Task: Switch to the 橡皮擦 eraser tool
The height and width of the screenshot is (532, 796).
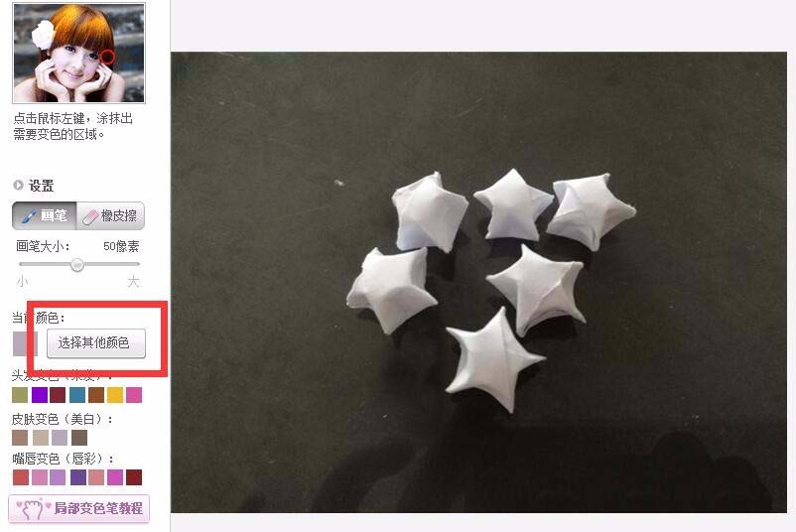Action: click(110, 215)
